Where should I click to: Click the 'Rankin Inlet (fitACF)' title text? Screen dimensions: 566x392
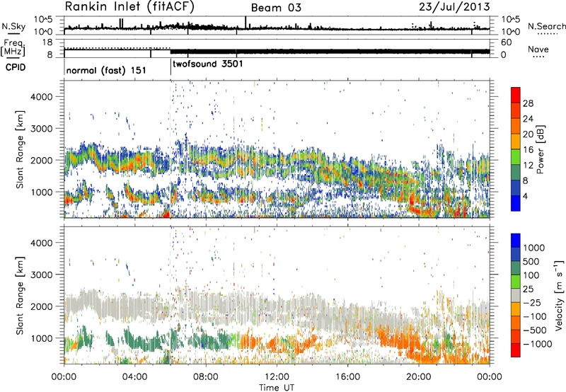click(x=129, y=7)
